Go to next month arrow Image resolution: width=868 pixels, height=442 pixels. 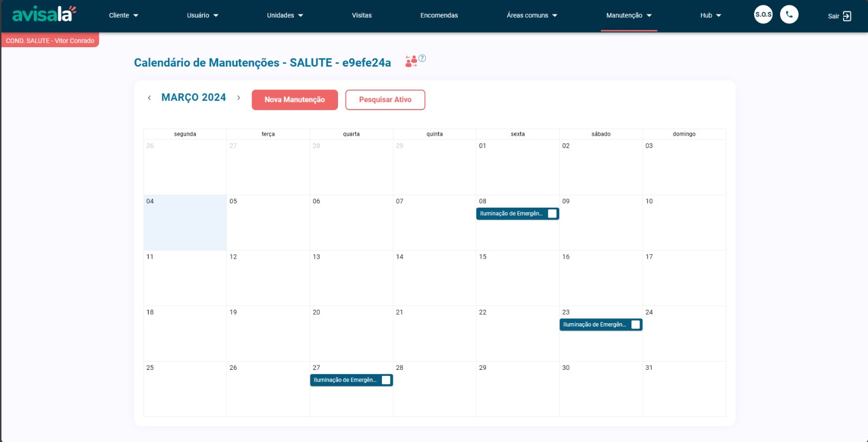click(238, 98)
